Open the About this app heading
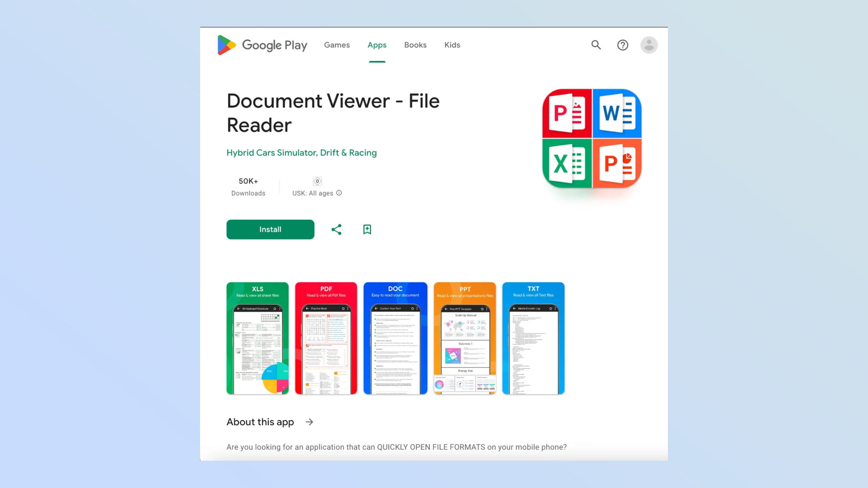The height and width of the screenshot is (488, 868). pyautogui.click(x=260, y=422)
